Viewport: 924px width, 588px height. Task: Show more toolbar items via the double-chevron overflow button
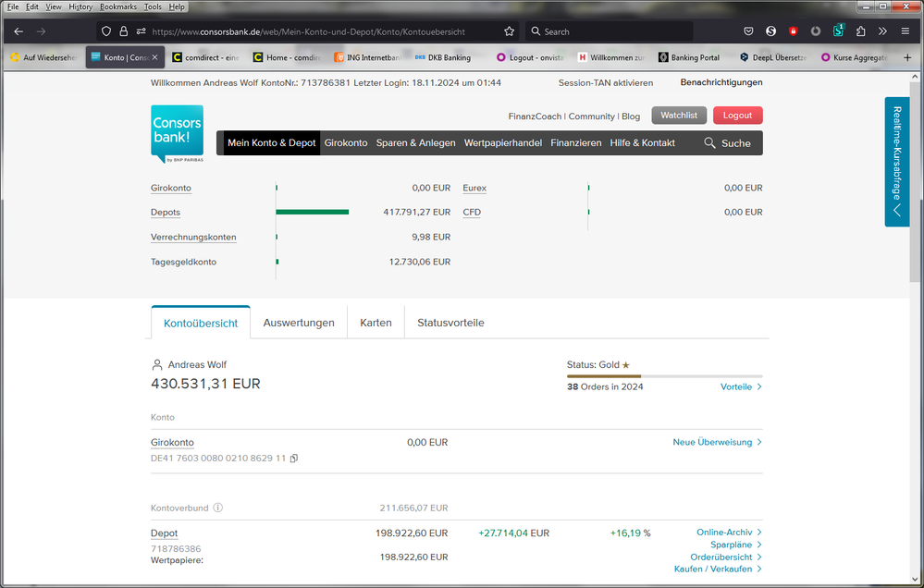(x=882, y=31)
